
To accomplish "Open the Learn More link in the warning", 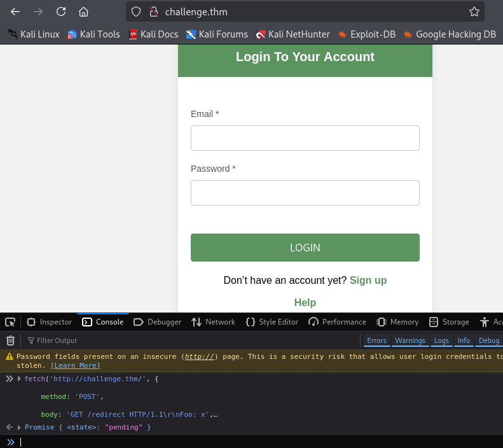I will click(76, 365).
